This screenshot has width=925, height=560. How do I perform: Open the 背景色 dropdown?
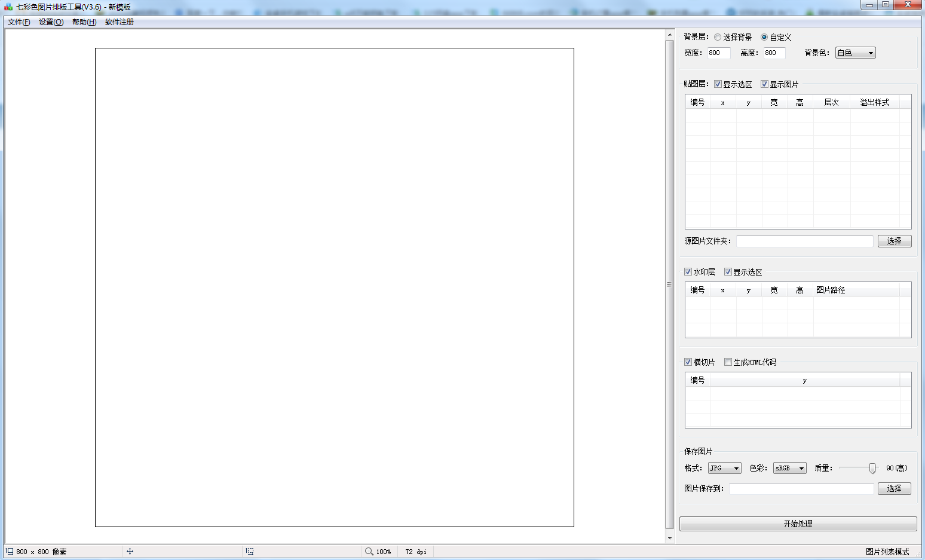(855, 53)
